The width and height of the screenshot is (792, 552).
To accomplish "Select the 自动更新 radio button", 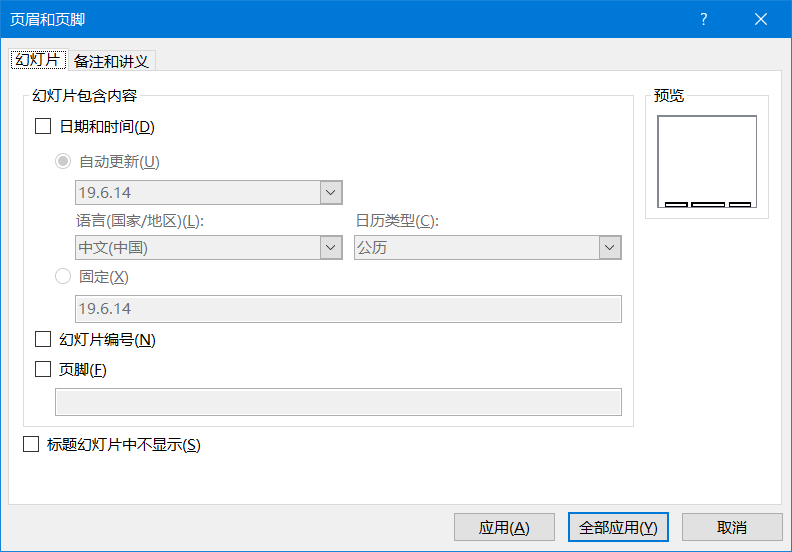I will click(64, 161).
